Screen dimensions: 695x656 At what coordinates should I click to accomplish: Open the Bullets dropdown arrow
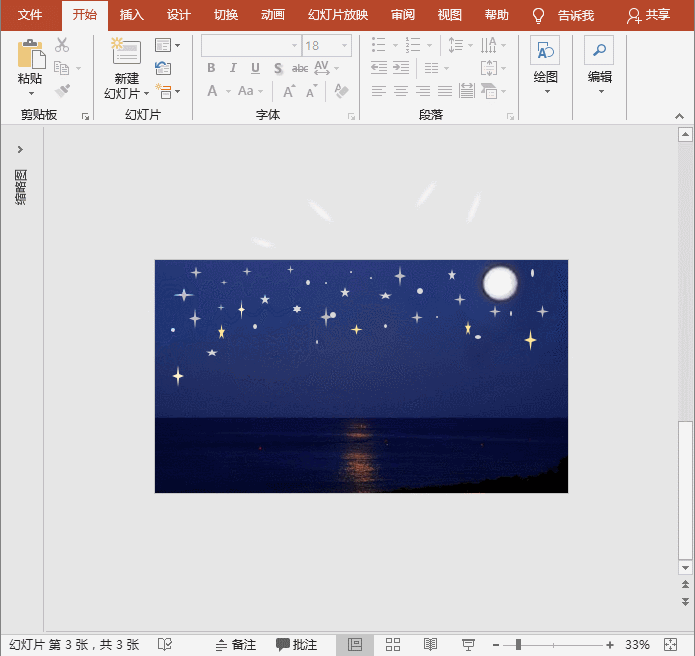[395, 45]
